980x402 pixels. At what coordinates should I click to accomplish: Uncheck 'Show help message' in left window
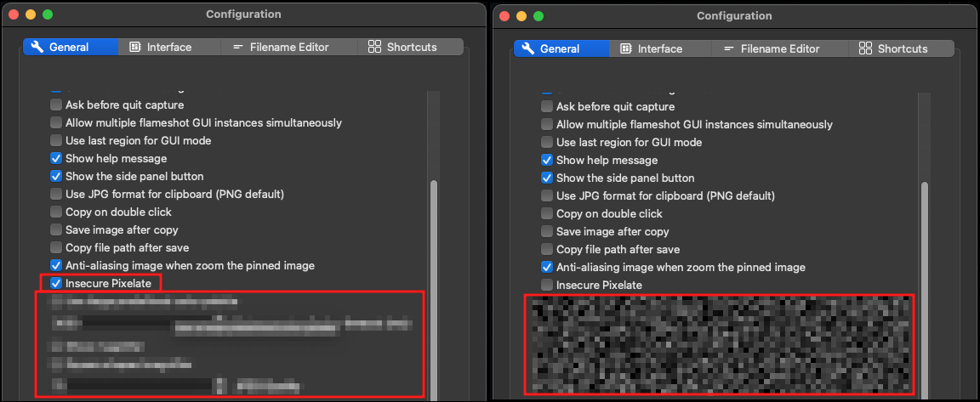point(56,159)
